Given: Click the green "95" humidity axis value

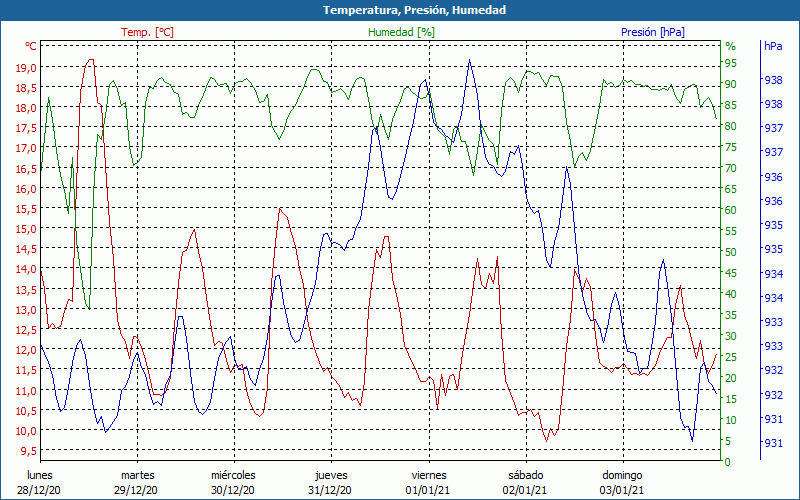Looking at the screenshot, I should (731, 63).
